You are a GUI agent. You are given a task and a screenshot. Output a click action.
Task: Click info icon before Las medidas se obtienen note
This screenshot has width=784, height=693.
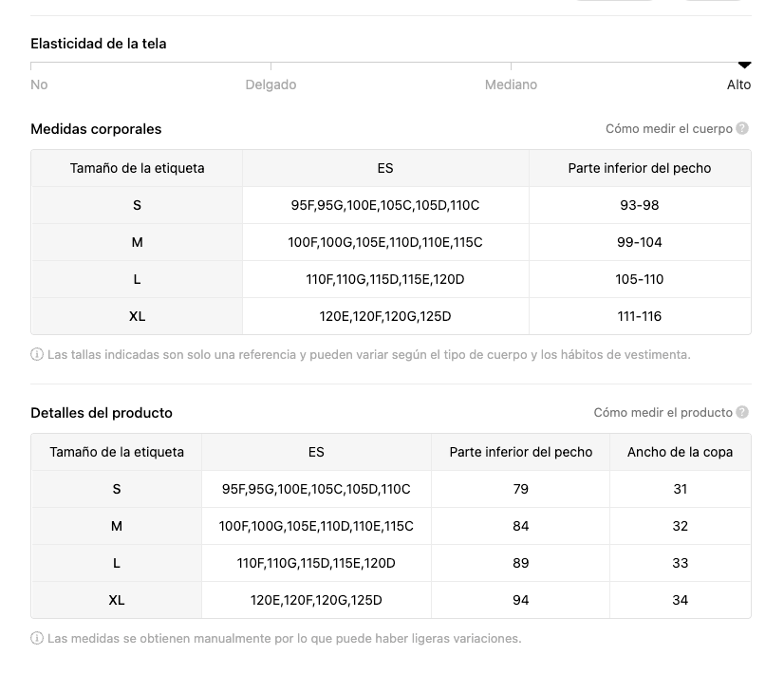click(37, 639)
